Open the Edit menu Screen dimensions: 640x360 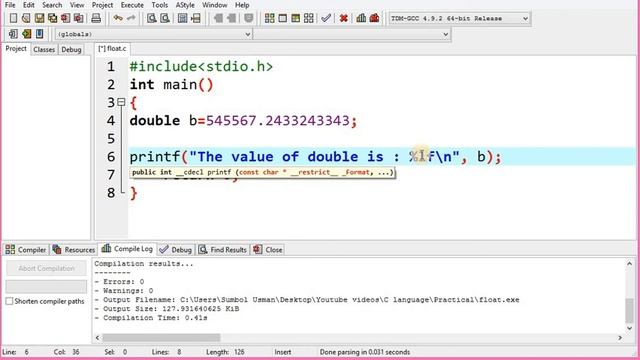(x=29, y=5)
